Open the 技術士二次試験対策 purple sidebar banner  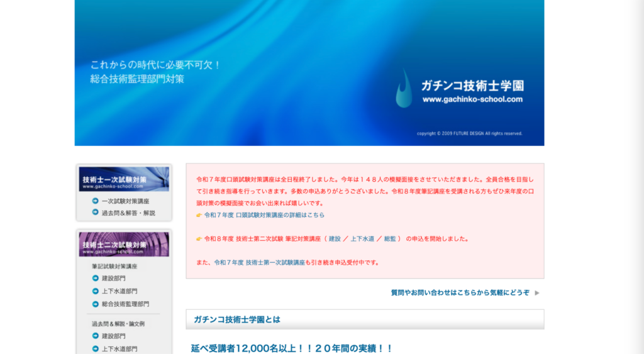(124, 245)
